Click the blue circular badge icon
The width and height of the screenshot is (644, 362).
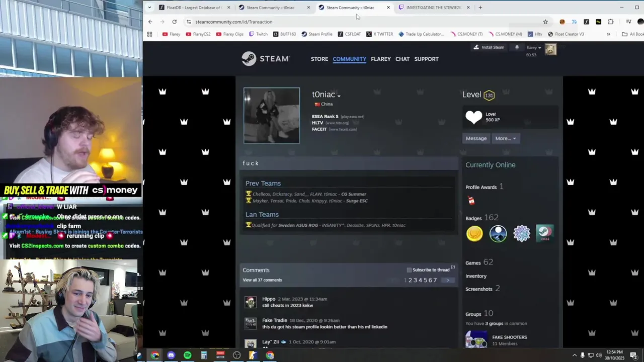click(x=498, y=234)
